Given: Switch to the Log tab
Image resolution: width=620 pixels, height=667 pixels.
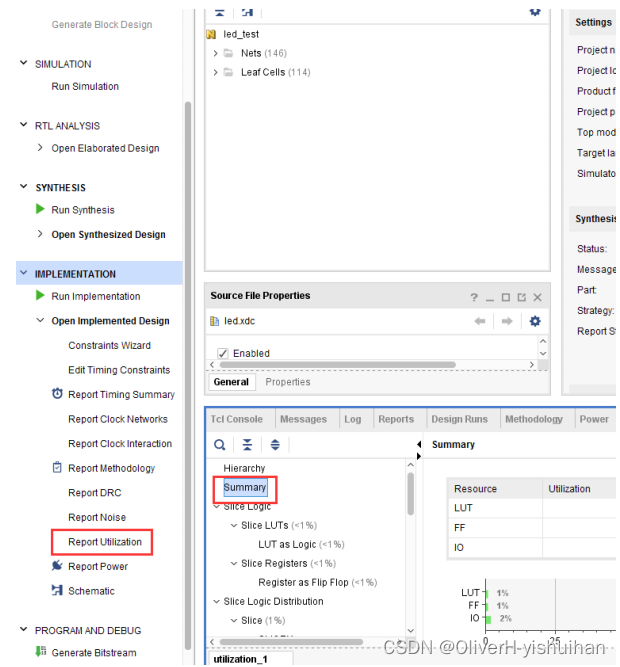Looking at the screenshot, I should [x=353, y=419].
